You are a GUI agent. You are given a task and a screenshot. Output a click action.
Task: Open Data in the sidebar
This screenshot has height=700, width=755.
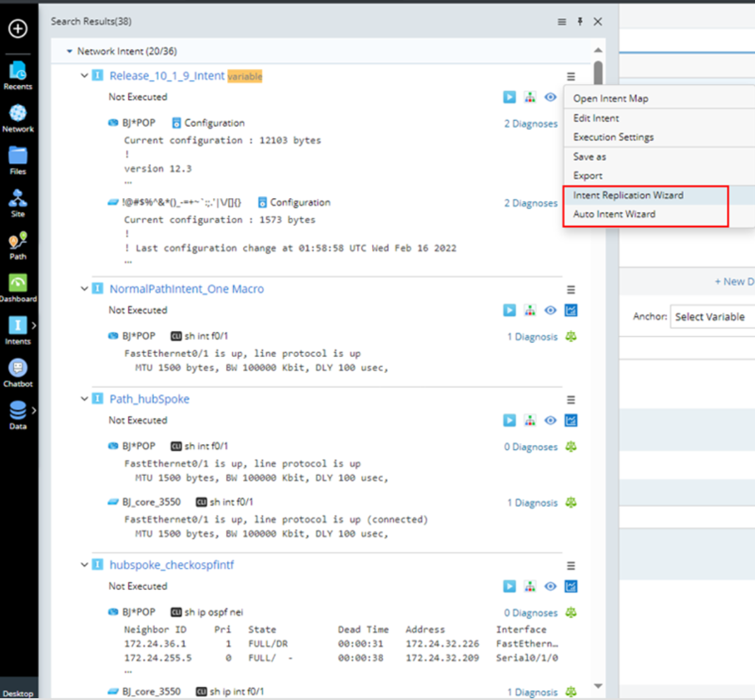click(18, 416)
